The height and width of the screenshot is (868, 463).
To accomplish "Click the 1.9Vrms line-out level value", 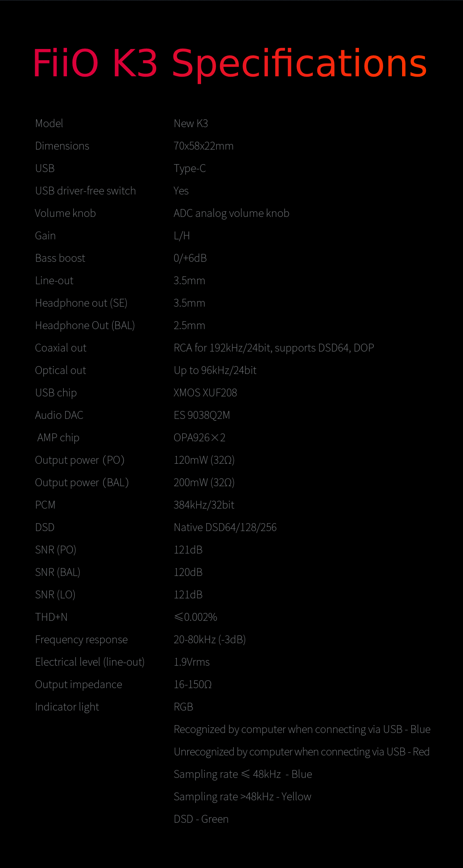I will 192,662.
